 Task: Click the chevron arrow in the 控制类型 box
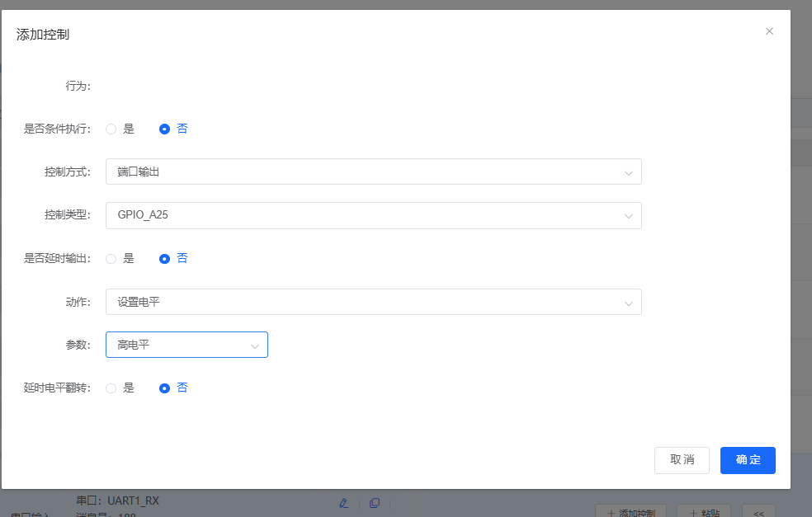628,216
